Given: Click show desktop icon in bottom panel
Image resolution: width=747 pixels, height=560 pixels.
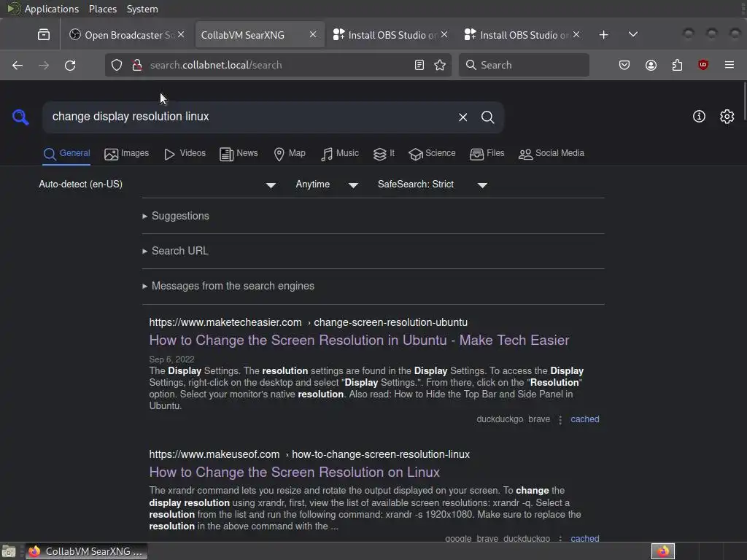Looking at the screenshot, I should coord(9,551).
